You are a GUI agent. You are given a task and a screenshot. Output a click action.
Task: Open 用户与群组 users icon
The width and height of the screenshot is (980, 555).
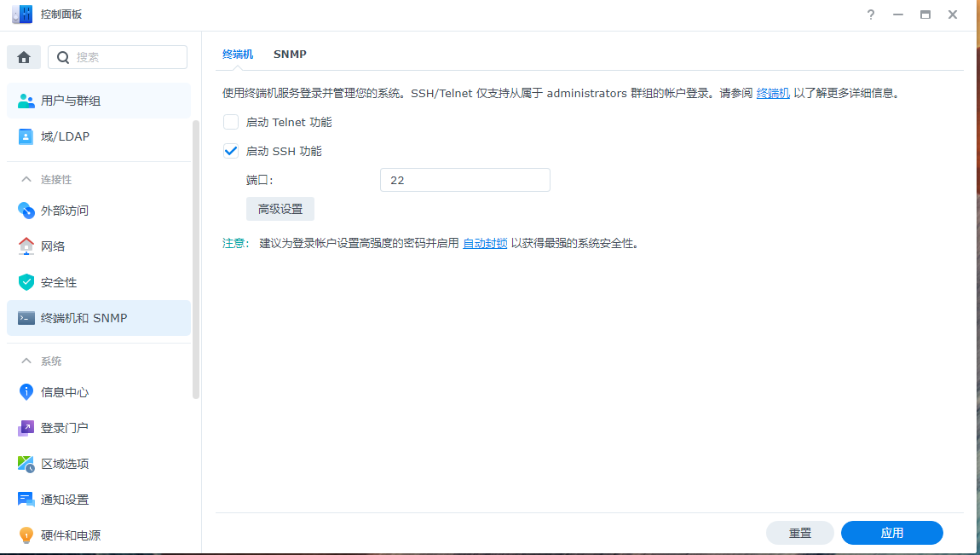click(x=26, y=101)
